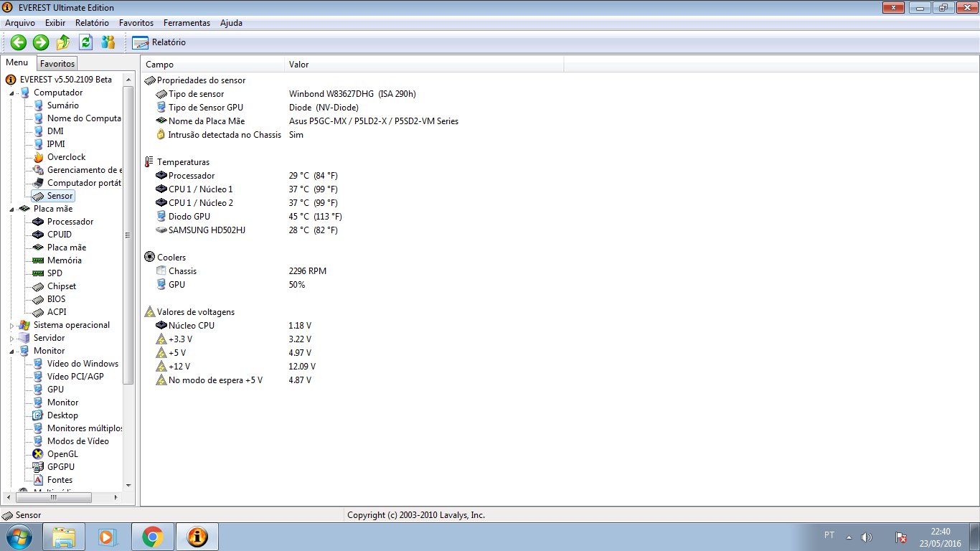Select EVEREST v5.50.2109 Beta root item
Image resolution: width=980 pixels, height=551 pixels.
pos(60,80)
